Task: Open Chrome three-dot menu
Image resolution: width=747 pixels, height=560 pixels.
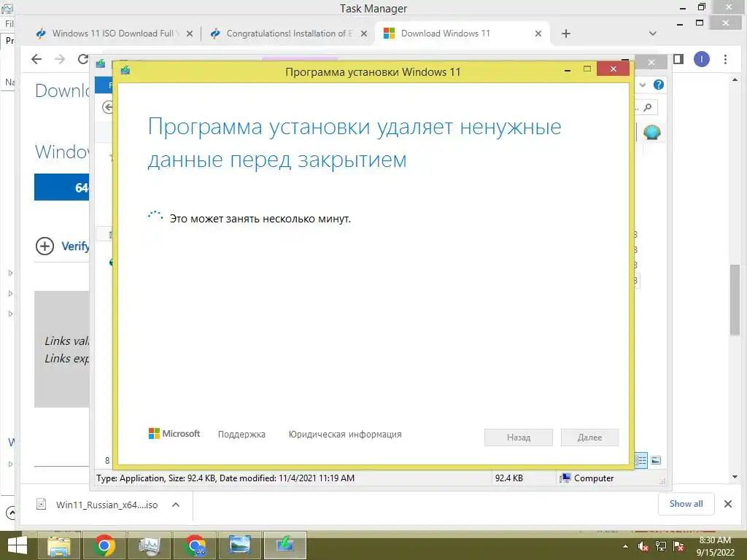Action: pyautogui.click(x=725, y=59)
